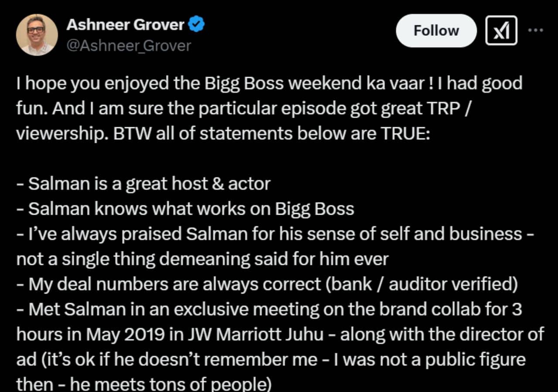Open the Grok explain-post icon
Viewport: 558px width, 392px height.
coord(501,30)
